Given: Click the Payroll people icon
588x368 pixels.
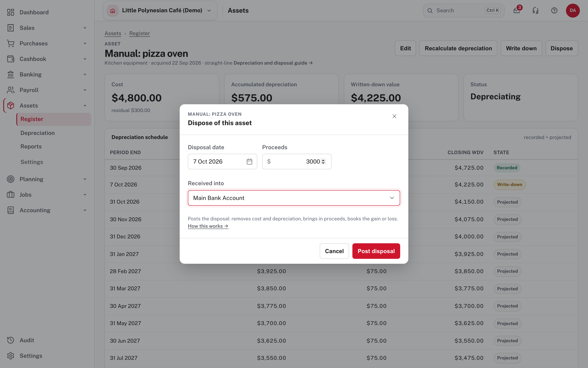Looking at the screenshot, I should [10, 90].
